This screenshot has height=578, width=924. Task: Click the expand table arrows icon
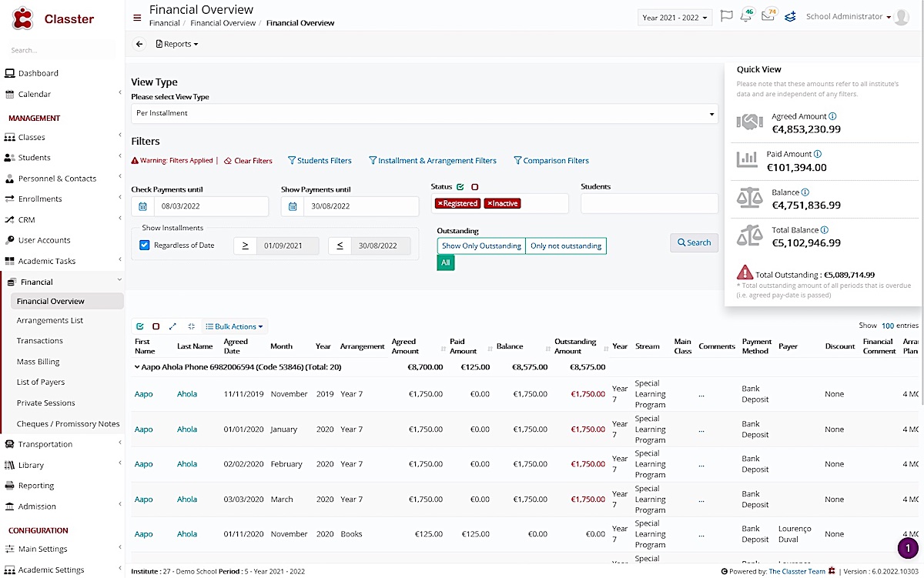172,326
